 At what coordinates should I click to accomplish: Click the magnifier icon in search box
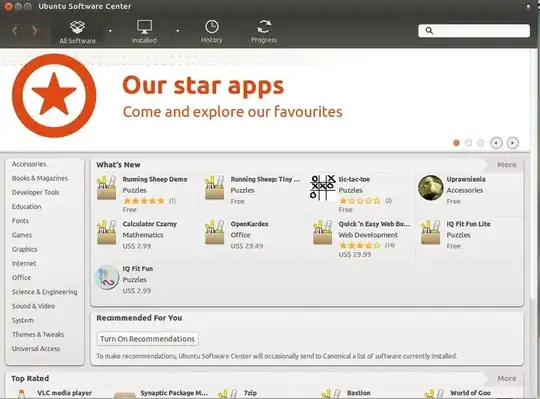pyautogui.click(x=429, y=31)
